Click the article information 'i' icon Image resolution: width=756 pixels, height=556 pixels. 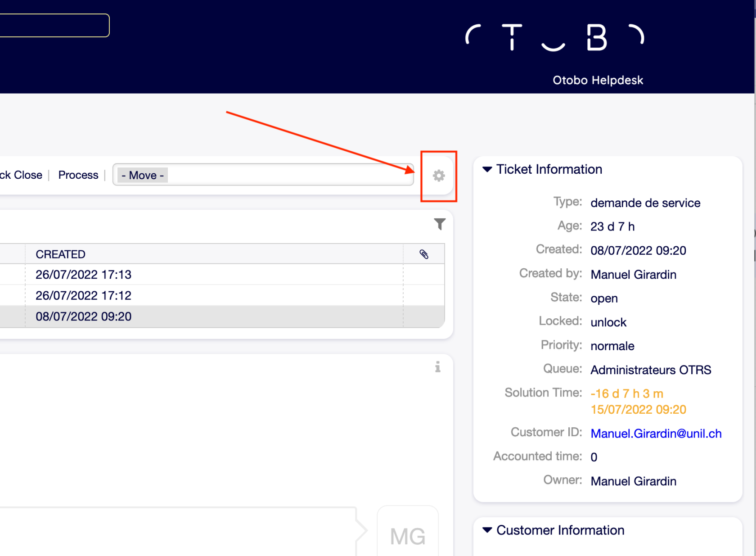(x=437, y=367)
